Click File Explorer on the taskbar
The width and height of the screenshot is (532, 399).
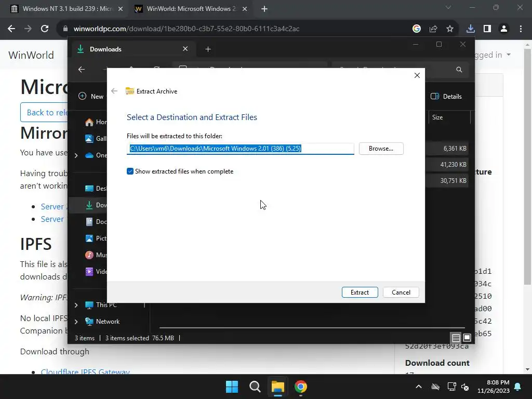pyautogui.click(x=277, y=387)
